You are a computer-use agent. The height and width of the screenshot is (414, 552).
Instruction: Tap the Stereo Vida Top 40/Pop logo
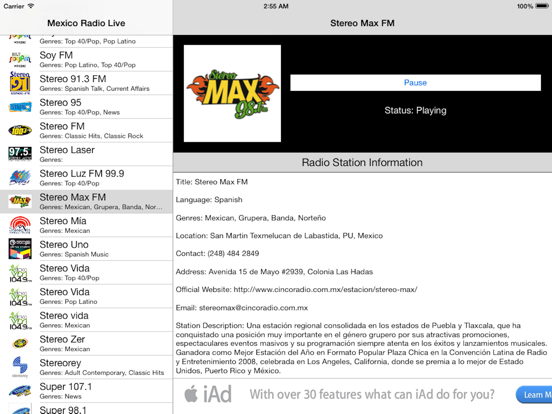coord(20,273)
